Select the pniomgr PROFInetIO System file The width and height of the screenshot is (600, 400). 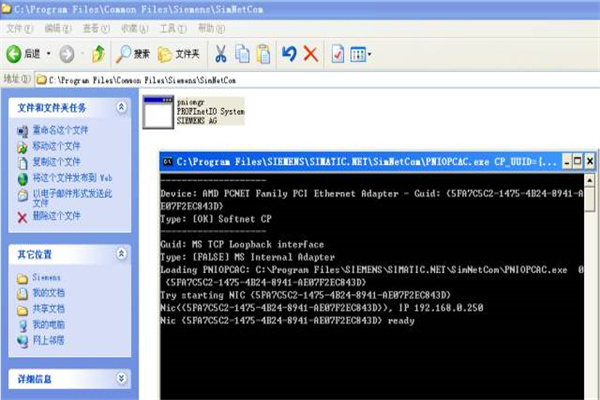[194, 111]
